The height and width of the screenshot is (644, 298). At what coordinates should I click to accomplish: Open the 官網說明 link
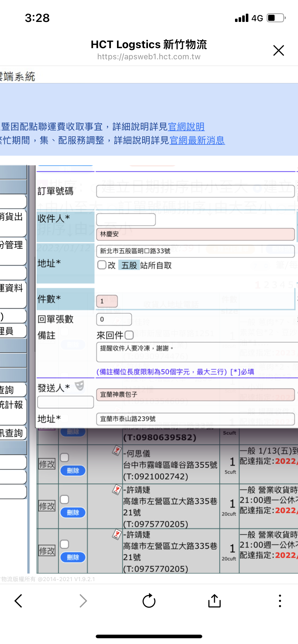point(186,126)
